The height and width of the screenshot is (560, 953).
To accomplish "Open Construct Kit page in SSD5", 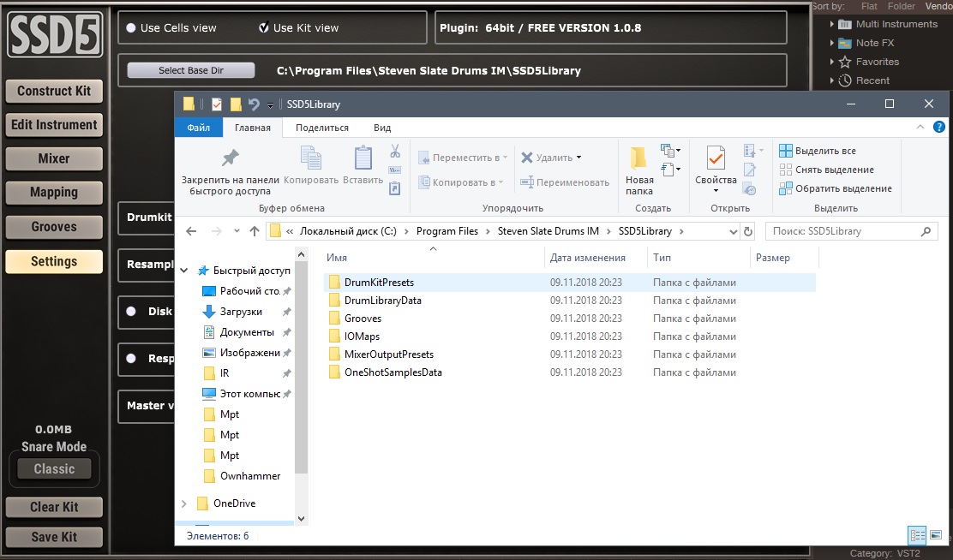I will click(x=54, y=91).
